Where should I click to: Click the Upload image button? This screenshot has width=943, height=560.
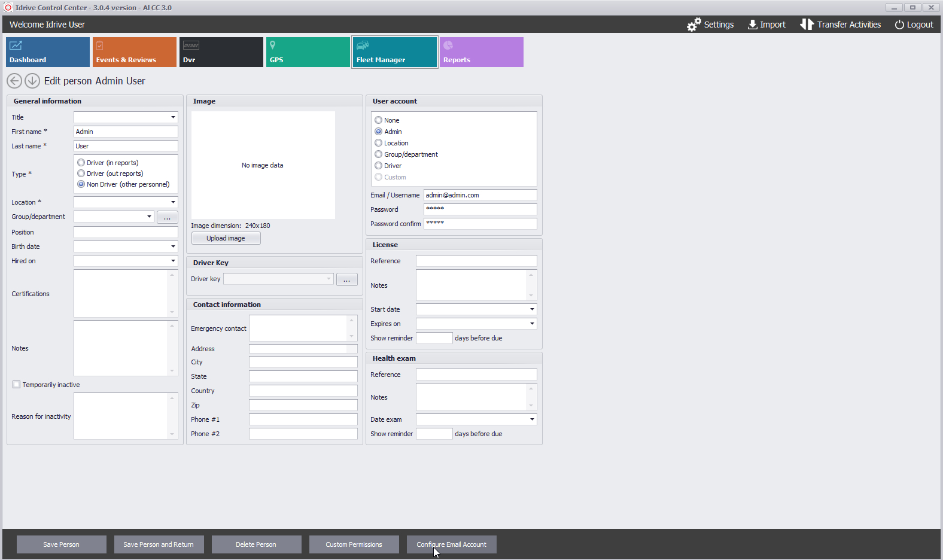tap(226, 238)
